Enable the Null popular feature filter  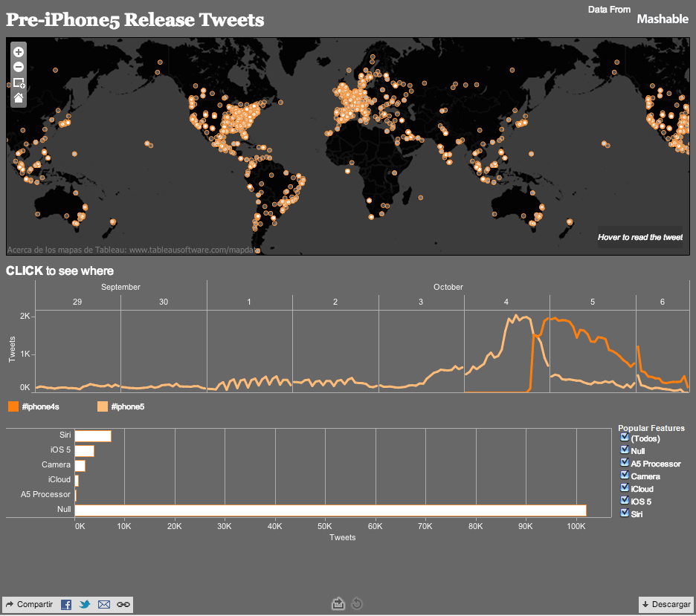click(624, 450)
